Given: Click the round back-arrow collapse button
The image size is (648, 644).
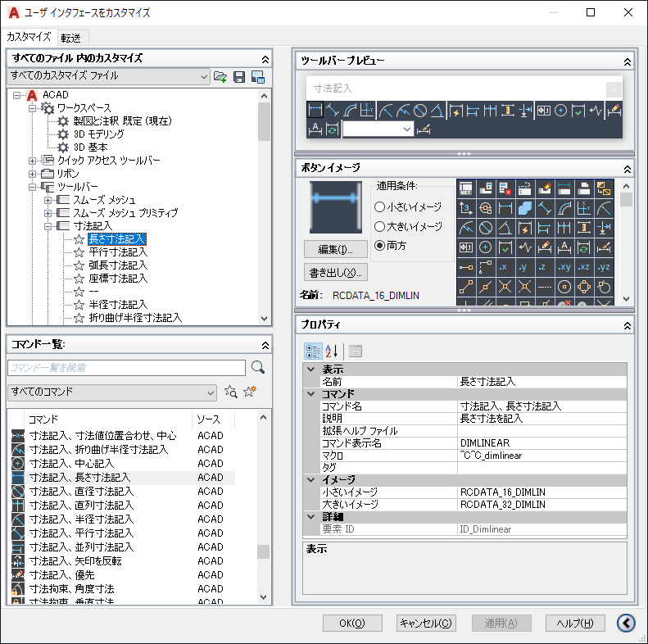Looking at the screenshot, I should pos(626,623).
